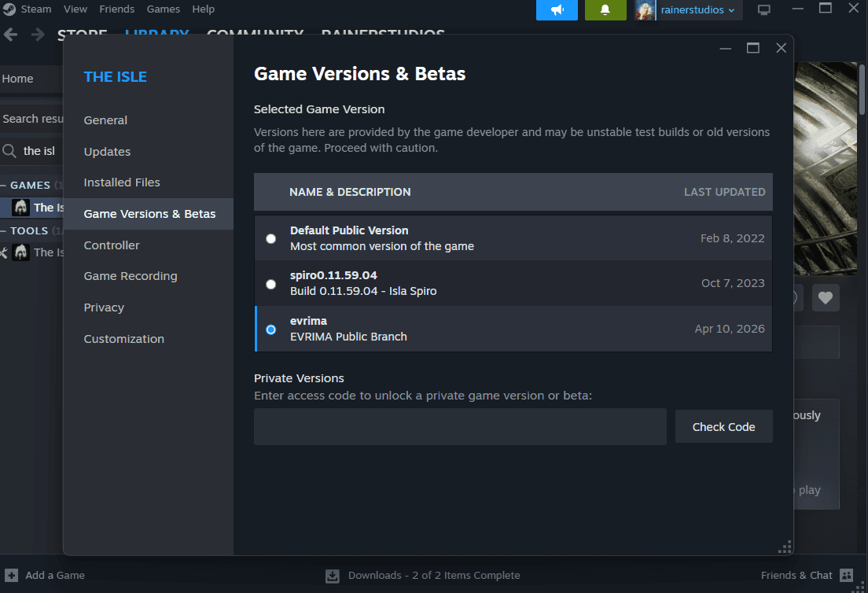
Task: Select the evrima EVRIMA Public Branch
Action: [x=270, y=330]
